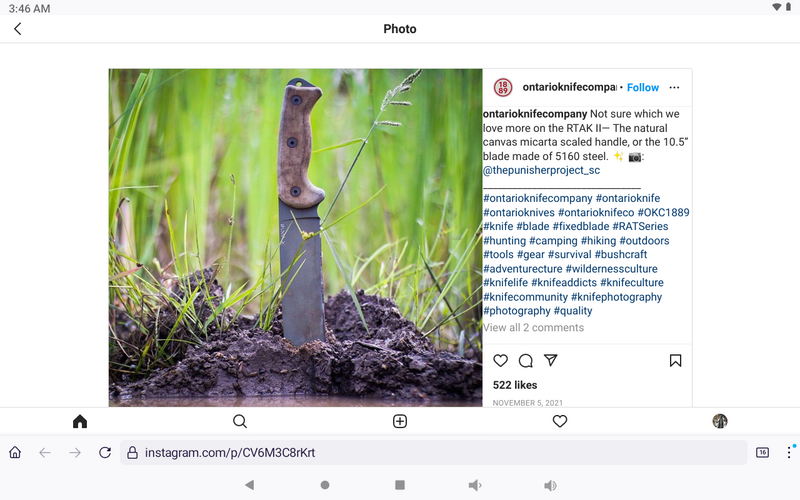The width and height of the screenshot is (800, 500).
Task: Open #RATSeries hashtag
Action: (x=640, y=227)
